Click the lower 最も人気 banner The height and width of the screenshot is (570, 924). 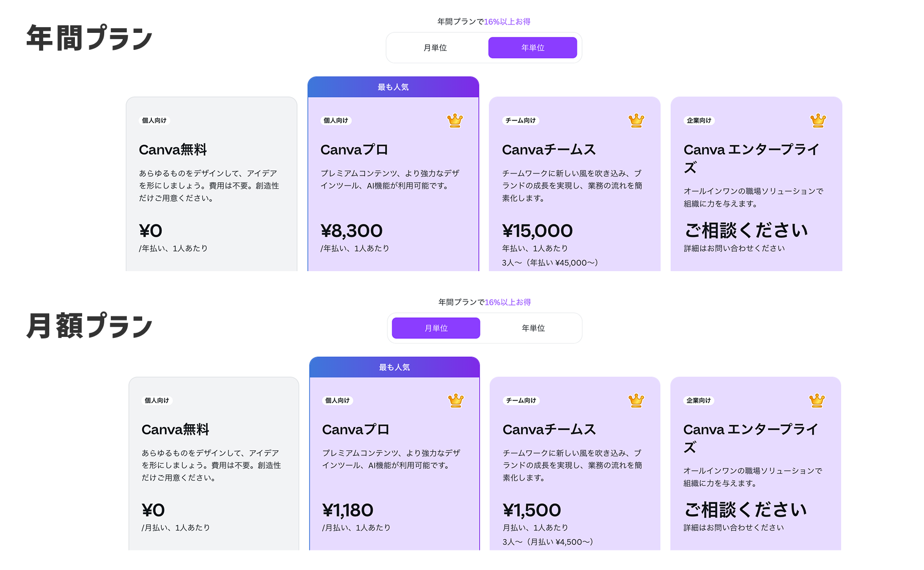point(394,367)
